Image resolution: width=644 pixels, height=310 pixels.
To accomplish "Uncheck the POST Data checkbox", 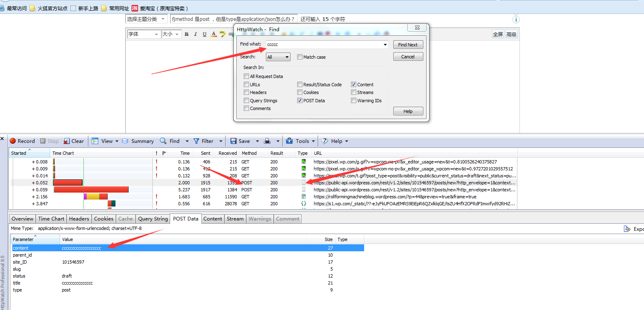I will pyautogui.click(x=300, y=101).
